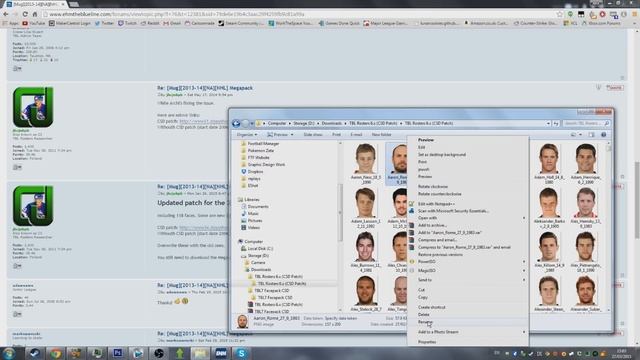The image size is (640, 360).
Task: Click the Chrome home button
Action: tap(35, 14)
